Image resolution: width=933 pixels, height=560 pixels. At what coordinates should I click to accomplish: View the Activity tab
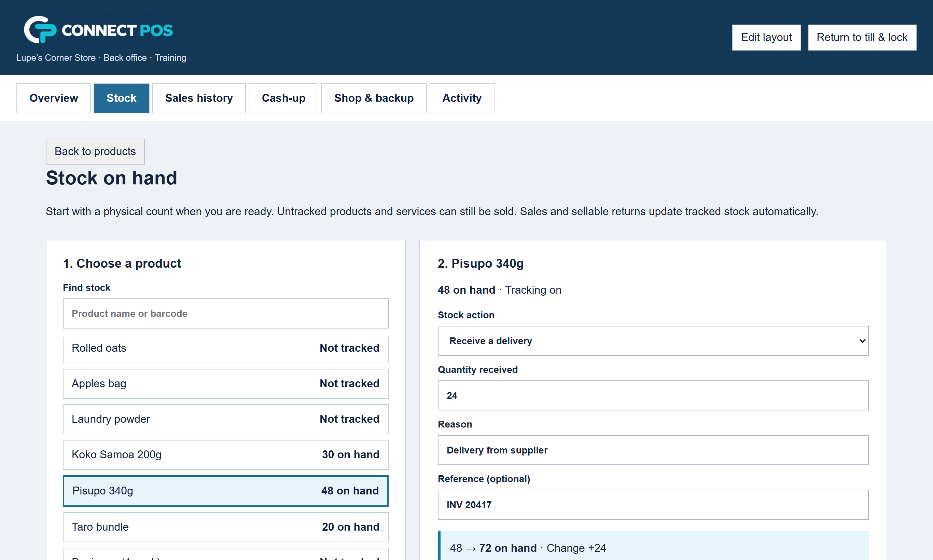point(462,98)
